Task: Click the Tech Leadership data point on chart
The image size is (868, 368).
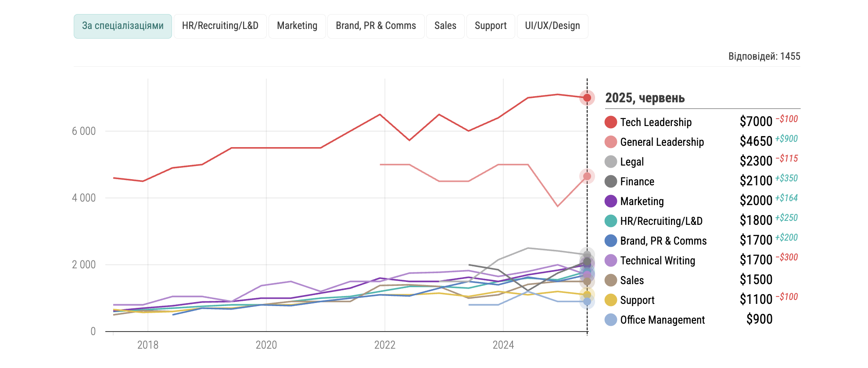Action: 587,97
